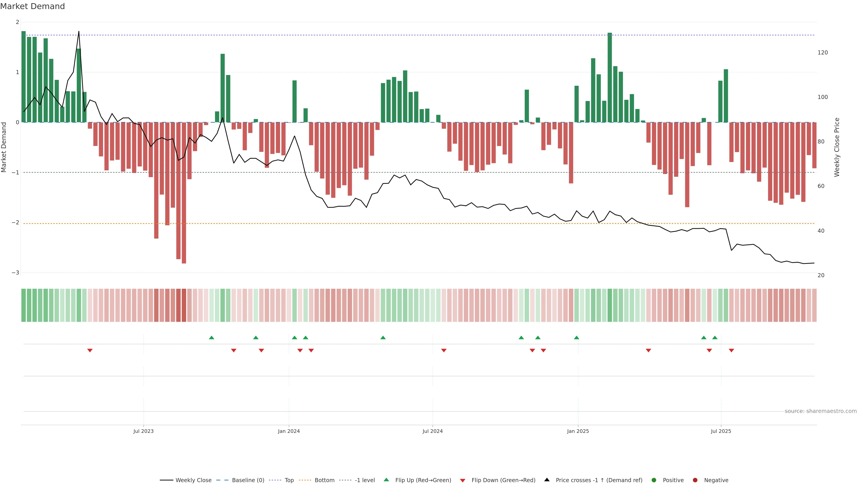
Task: Click green Flip Up triangle legend icon
Action: coord(387,480)
